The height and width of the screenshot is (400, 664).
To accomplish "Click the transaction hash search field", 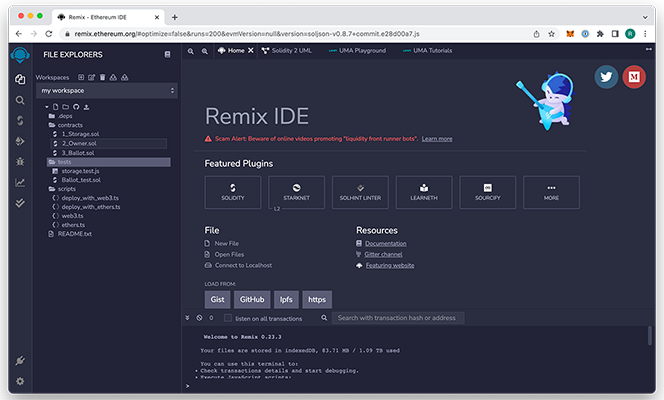I will pos(398,318).
